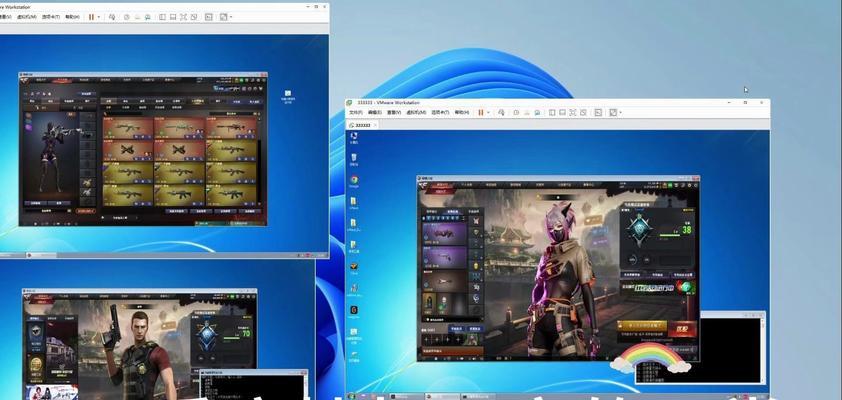Screen dimensions: 842x400
Task: Open 选项卡(T) menu in top-left VMware window
Action: [51, 17]
